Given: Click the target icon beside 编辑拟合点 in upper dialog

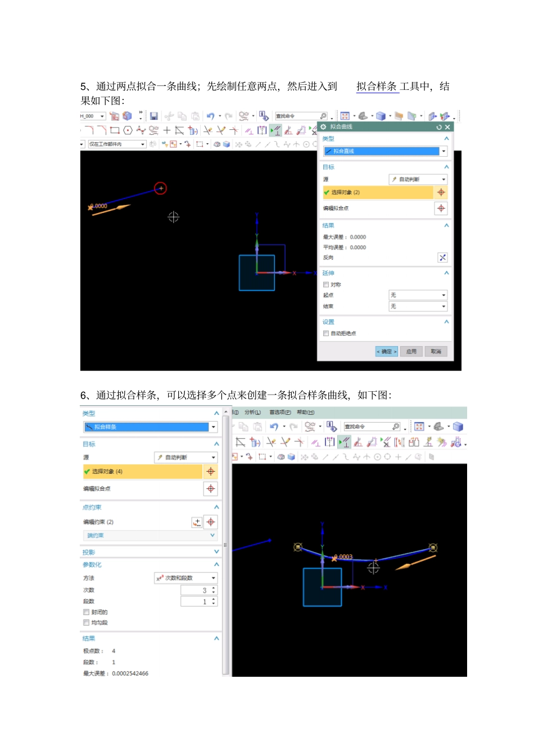Looking at the screenshot, I should tap(441, 209).
